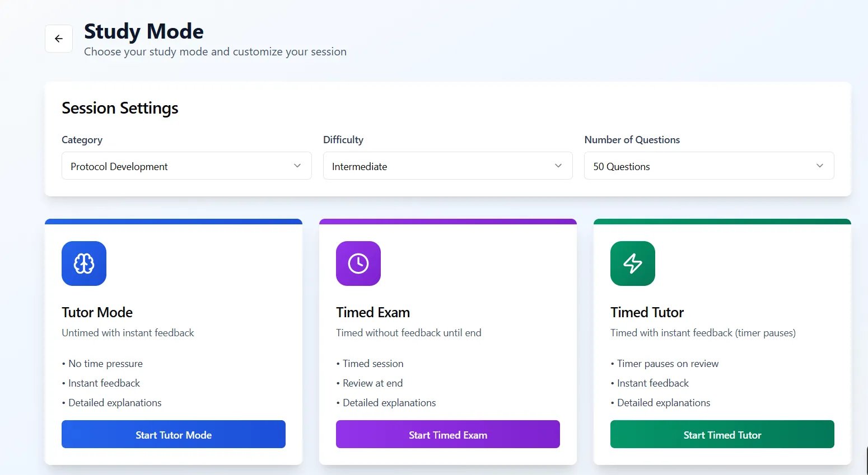Open the Difficulty dropdown showing Intermediate
This screenshot has height=475, width=868.
coord(447,166)
